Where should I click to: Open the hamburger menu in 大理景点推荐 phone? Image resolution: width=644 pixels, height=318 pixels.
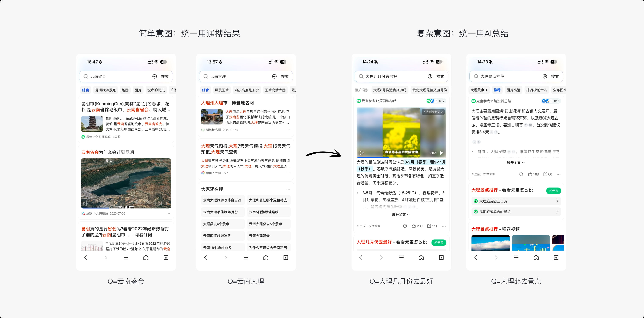[x=516, y=257]
